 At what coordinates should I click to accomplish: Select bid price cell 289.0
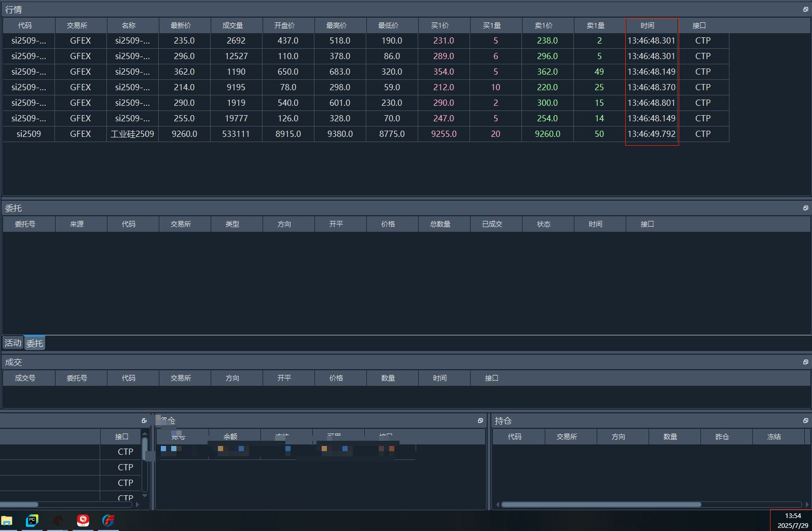(x=444, y=56)
